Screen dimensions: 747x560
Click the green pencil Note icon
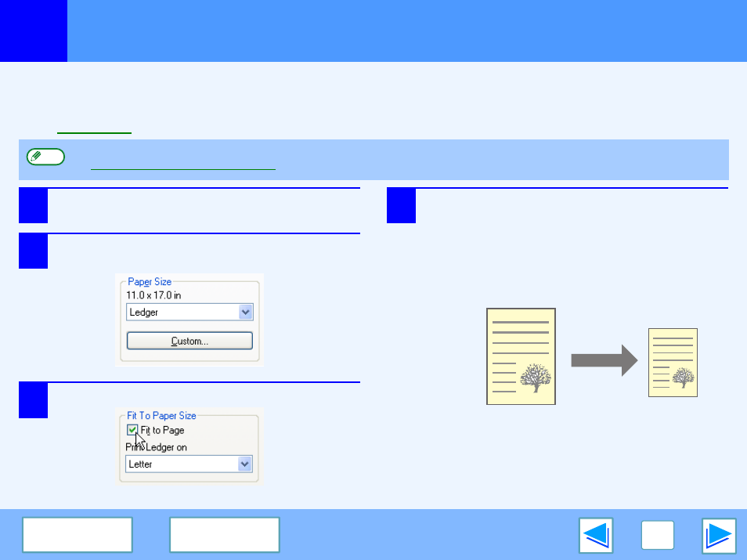(45, 157)
